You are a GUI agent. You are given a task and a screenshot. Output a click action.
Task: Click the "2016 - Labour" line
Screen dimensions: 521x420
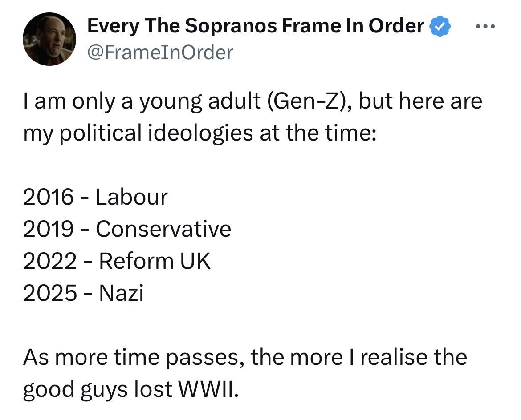point(95,197)
